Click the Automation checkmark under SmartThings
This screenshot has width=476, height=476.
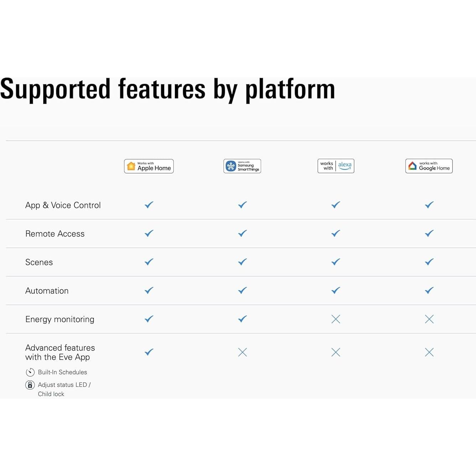coord(242,290)
